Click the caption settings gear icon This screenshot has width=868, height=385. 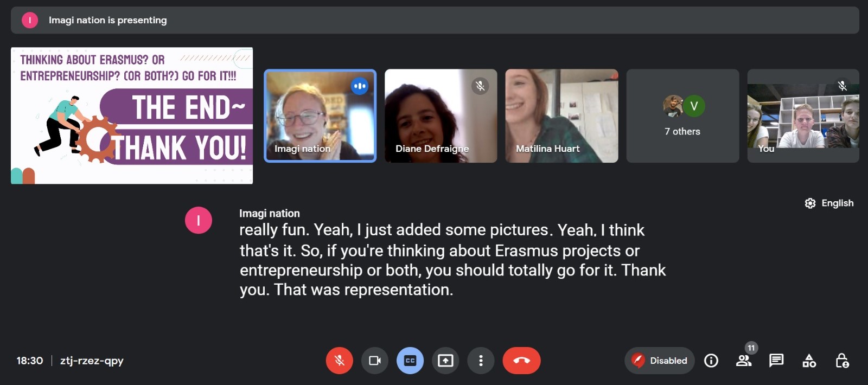click(x=810, y=203)
